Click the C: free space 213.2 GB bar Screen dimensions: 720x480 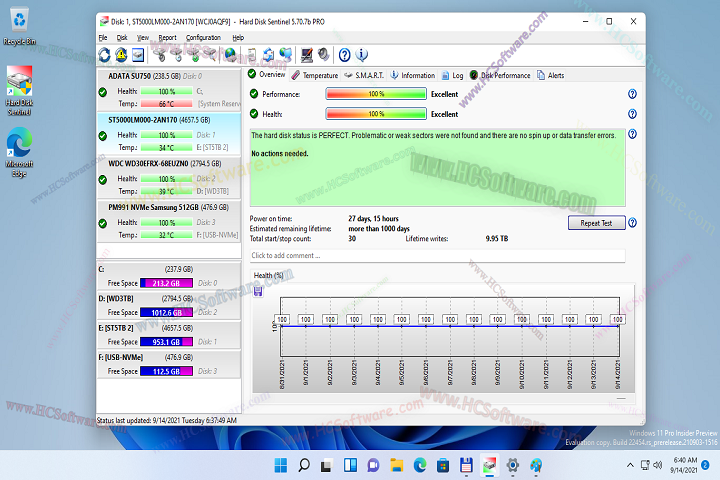pyautogui.click(x=166, y=283)
